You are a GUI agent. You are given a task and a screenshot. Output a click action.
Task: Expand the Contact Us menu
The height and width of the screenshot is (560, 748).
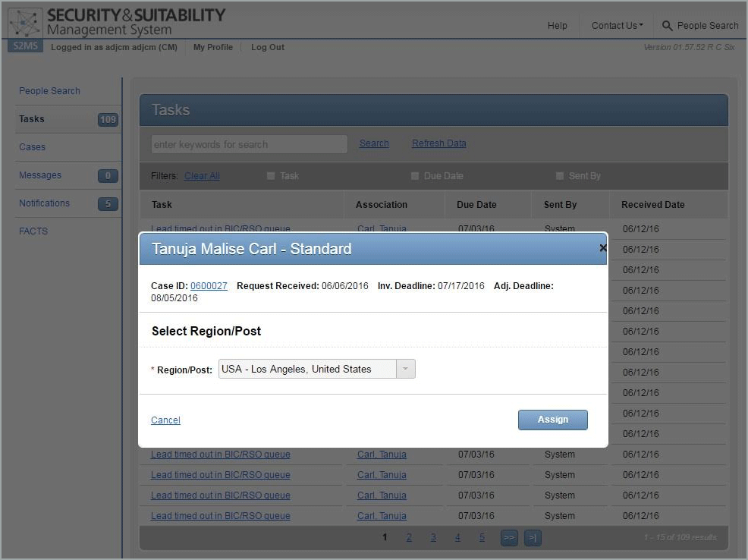tap(617, 26)
